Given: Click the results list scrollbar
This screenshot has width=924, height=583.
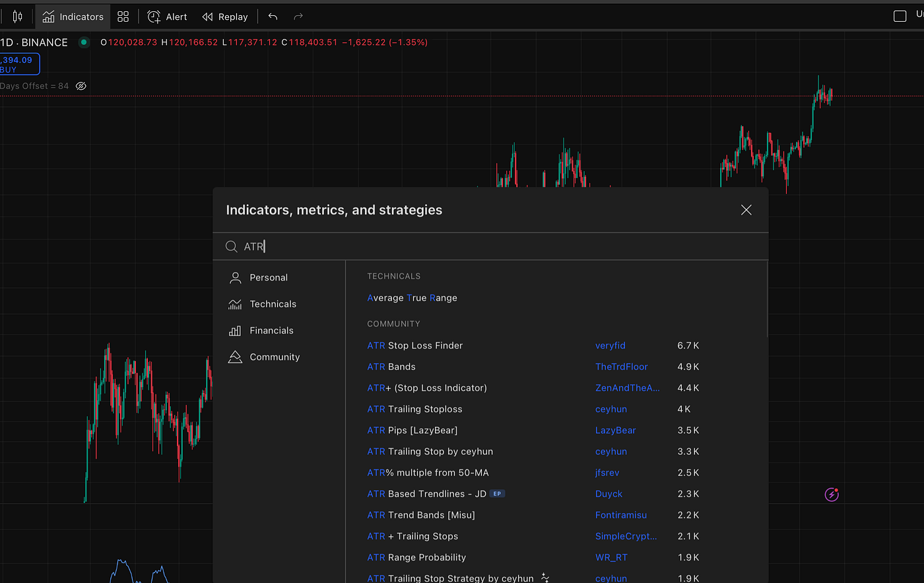Looking at the screenshot, I should (767, 300).
